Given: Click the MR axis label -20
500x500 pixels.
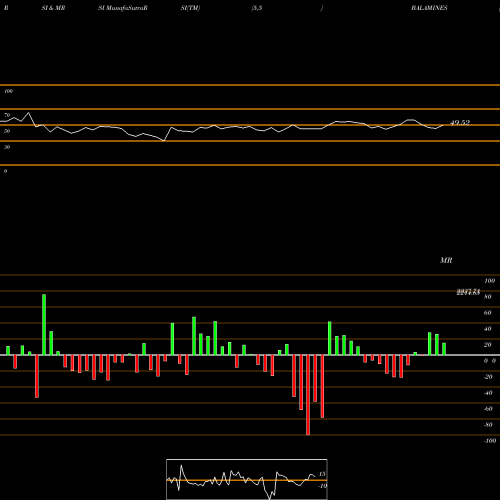Looking at the screenshot, I should pos(488,377).
